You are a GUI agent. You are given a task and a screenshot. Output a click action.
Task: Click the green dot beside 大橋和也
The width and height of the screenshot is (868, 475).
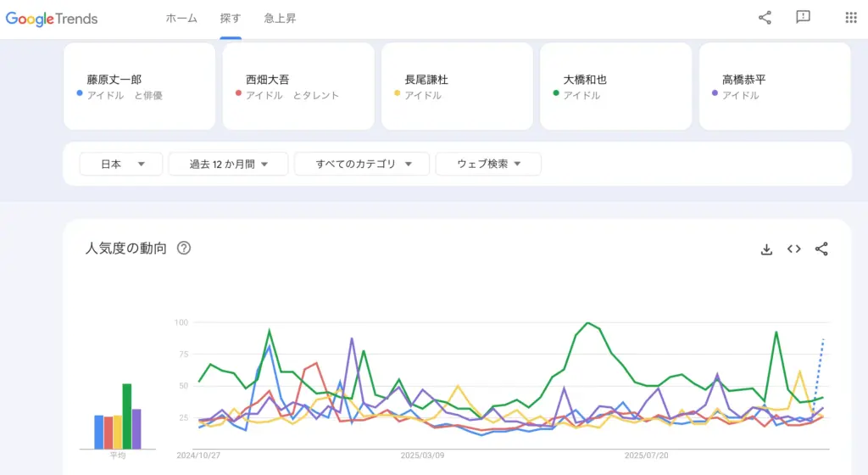click(556, 93)
